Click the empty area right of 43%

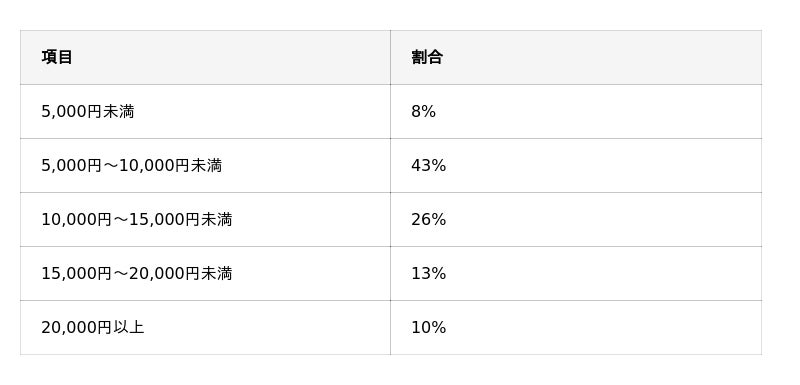point(604,166)
